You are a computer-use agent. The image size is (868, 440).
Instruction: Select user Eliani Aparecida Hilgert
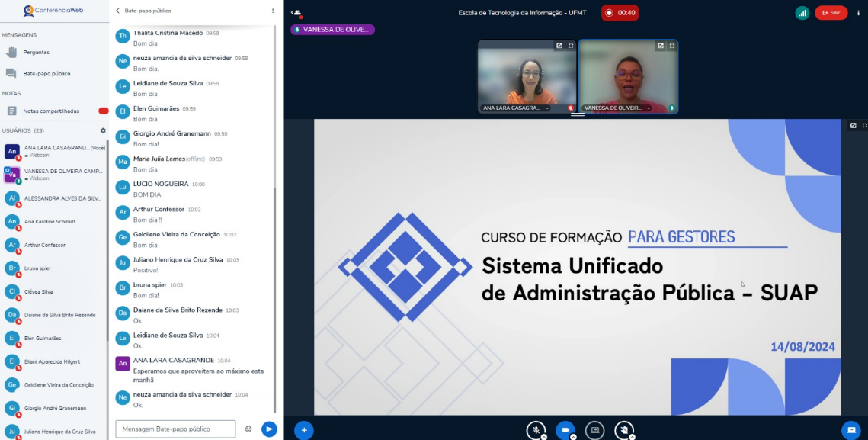[x=53, y=361]
